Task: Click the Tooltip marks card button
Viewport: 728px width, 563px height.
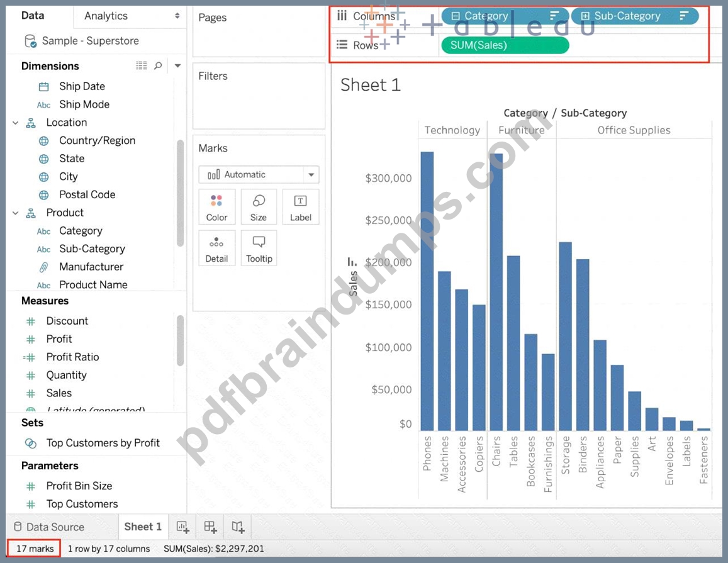Action: pos(259,248)
